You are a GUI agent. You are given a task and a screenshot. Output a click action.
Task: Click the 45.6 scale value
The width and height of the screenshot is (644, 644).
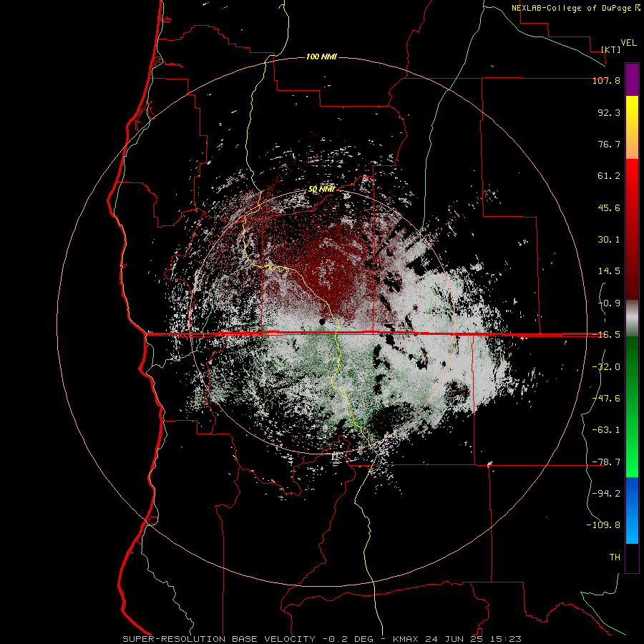click(609, 208)
